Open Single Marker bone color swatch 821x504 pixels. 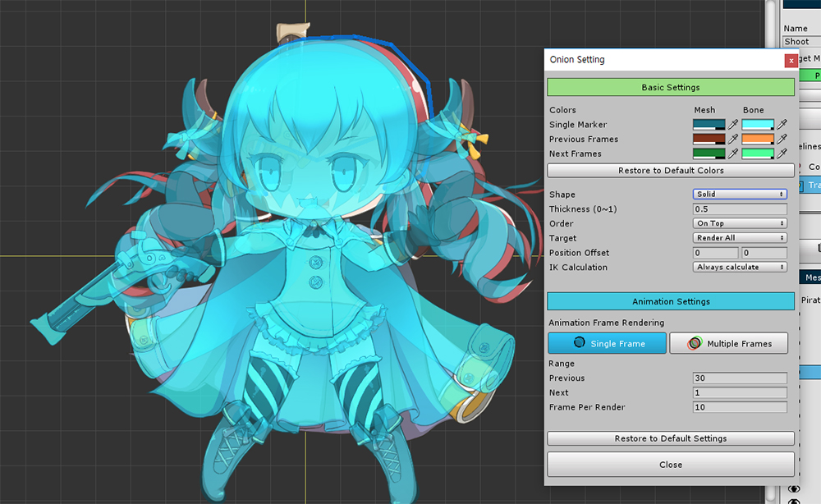[758, 125]
